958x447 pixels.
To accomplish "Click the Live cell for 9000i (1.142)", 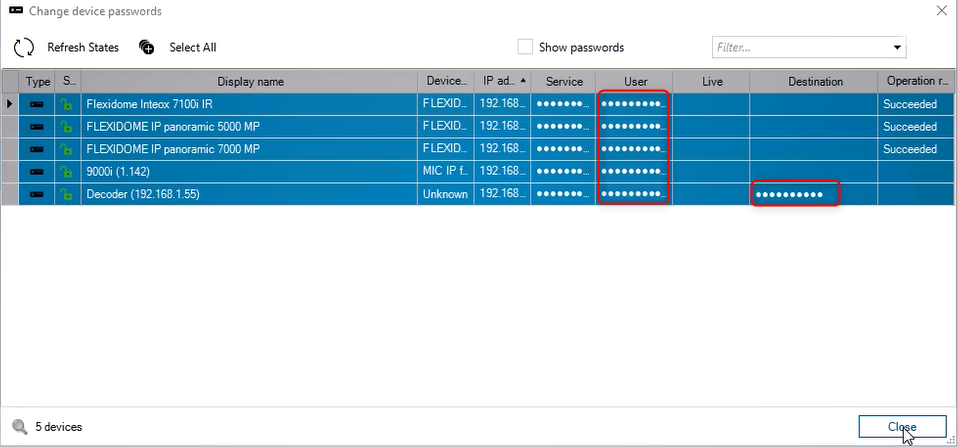I will pyautogui.click(x=712, y=172).
